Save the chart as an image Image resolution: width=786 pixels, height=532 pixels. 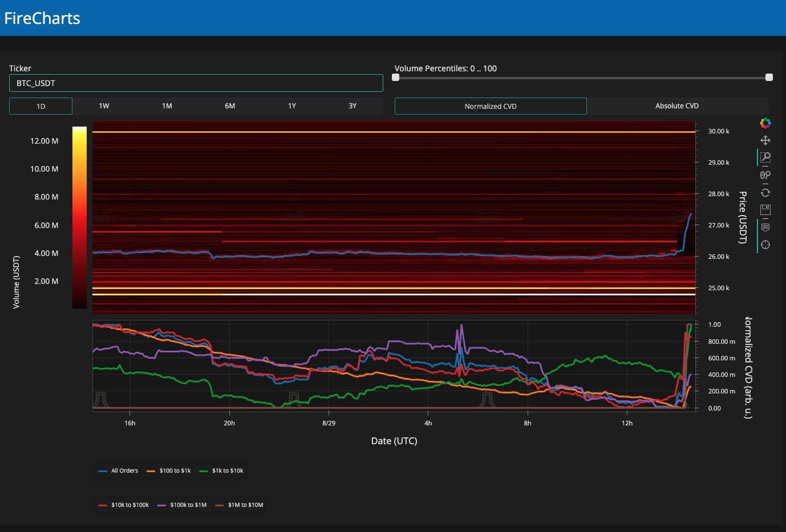pos(765,210)
